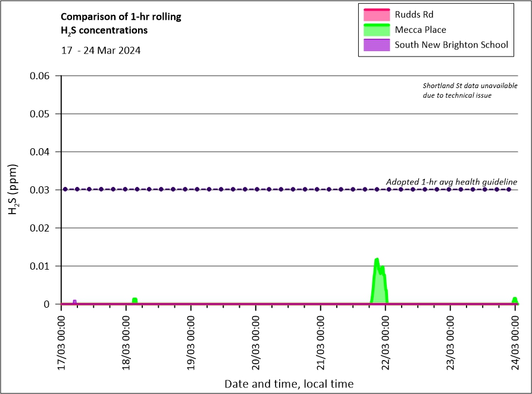Image resolution: width=532 pixels, height=394 pixels.
Task: Select the Date and time x-axis title
Action: click(289, 384)
